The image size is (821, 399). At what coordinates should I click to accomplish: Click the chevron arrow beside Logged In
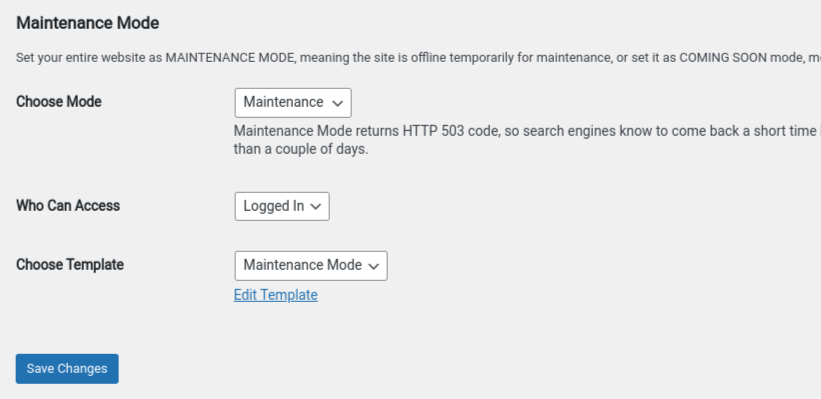pyautogui.click(x=315, y=207)
